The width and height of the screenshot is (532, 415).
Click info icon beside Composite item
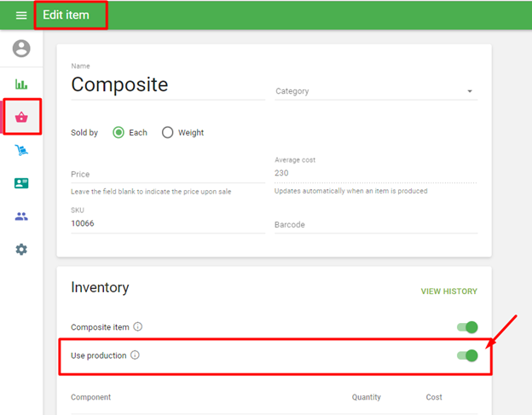click(x=138, y=326)
